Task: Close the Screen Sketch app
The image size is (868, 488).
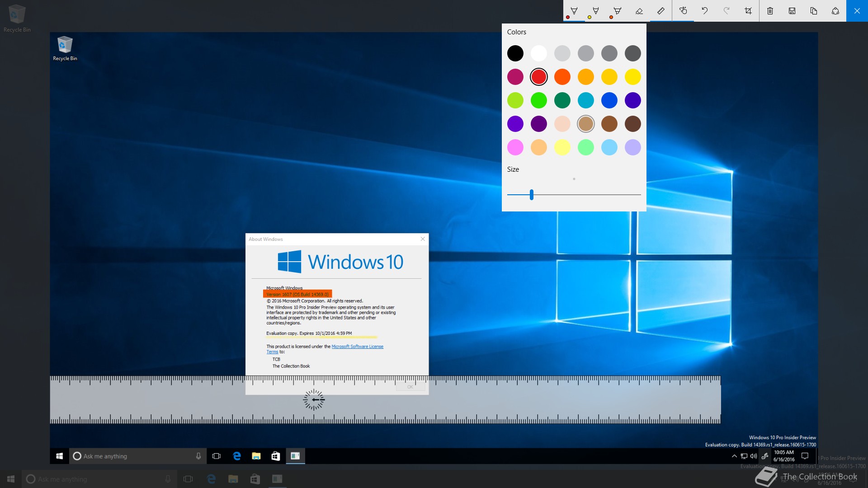Action: click(x=857, y=11)
